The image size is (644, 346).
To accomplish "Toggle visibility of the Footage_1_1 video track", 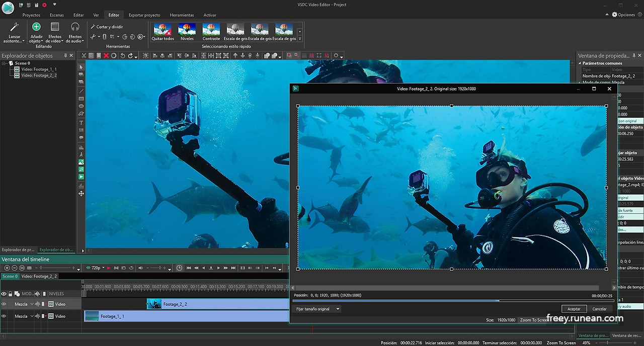I will click(x=4, y=316).
